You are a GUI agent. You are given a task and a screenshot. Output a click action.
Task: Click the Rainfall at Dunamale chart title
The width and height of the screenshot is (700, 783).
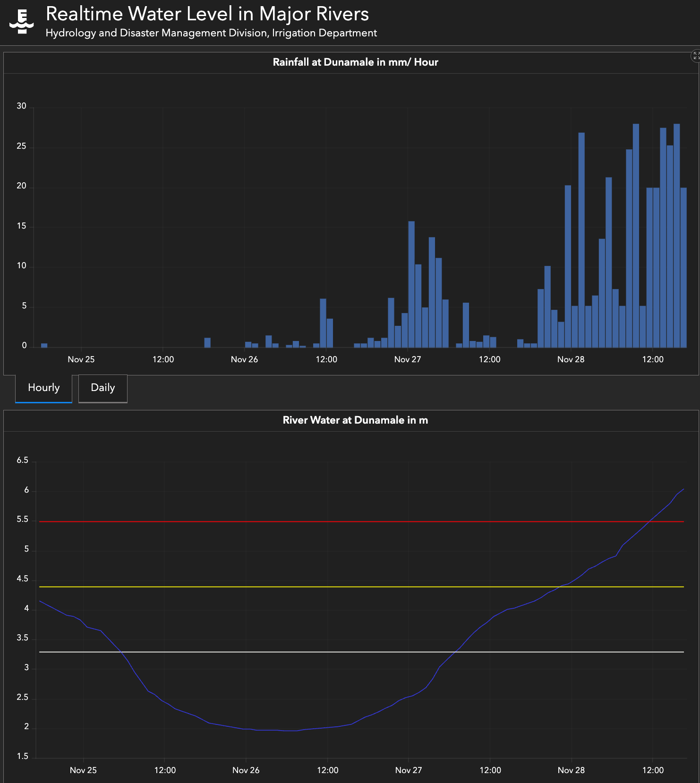click(x=355, y=62)
